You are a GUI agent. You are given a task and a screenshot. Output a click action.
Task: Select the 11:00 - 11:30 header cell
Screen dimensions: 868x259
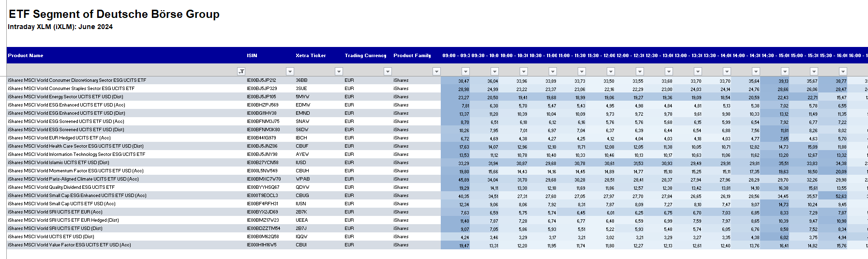pyautogui.click(x=572, y=55)
